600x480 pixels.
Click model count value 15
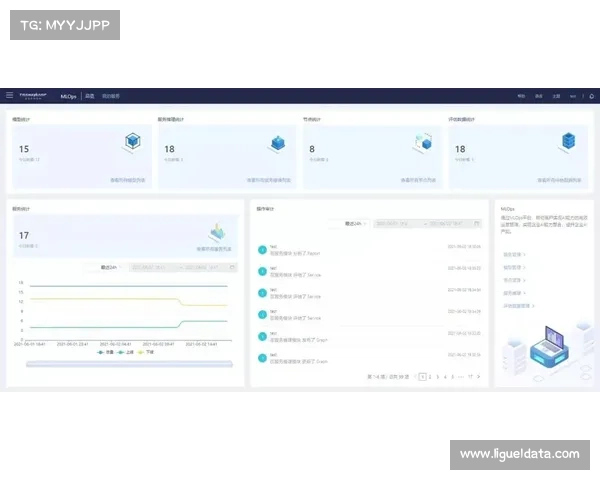[x=24, y=149]
